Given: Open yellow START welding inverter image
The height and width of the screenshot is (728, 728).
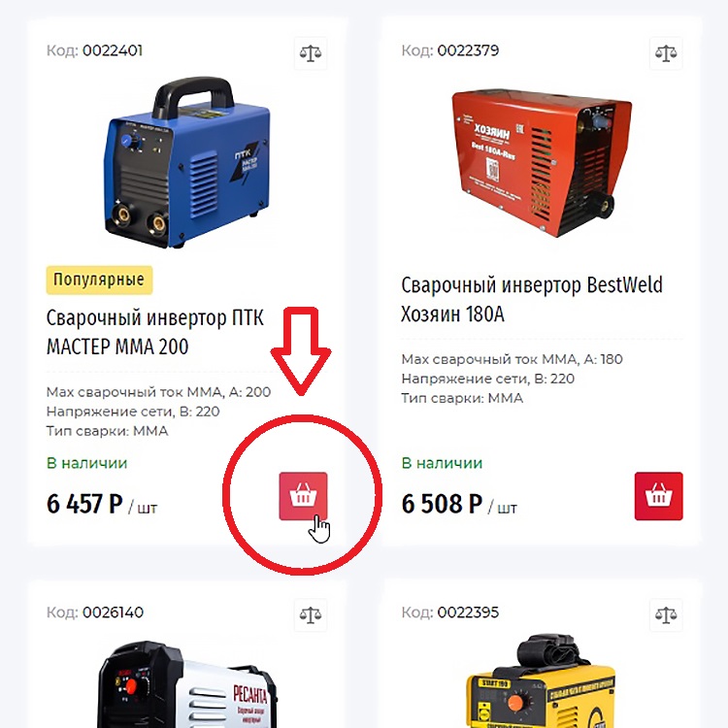Looking at the screenshot, I should click(542, 681).
